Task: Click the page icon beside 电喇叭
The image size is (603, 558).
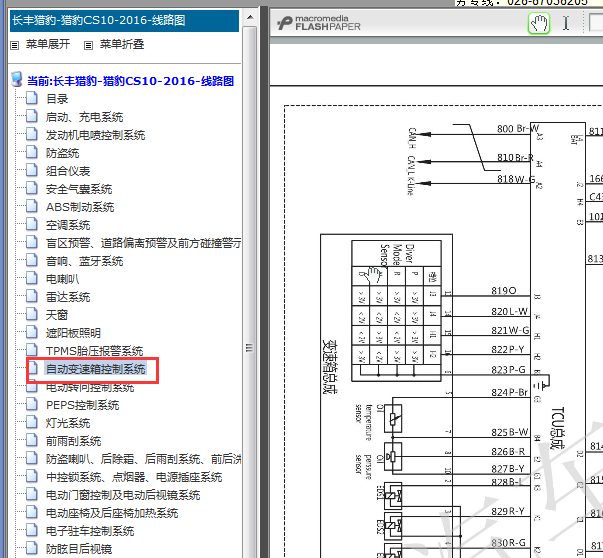Action: (x=32, y=278)
